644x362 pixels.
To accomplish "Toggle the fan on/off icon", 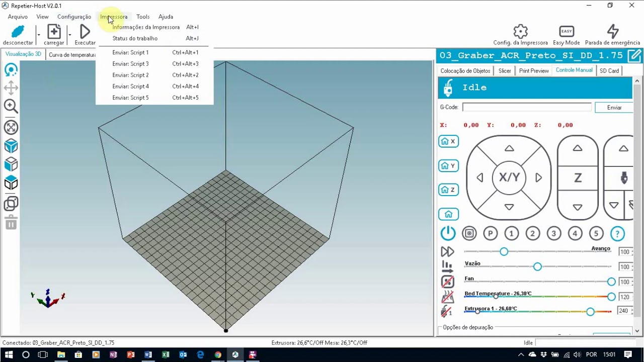I will point(447,282).
